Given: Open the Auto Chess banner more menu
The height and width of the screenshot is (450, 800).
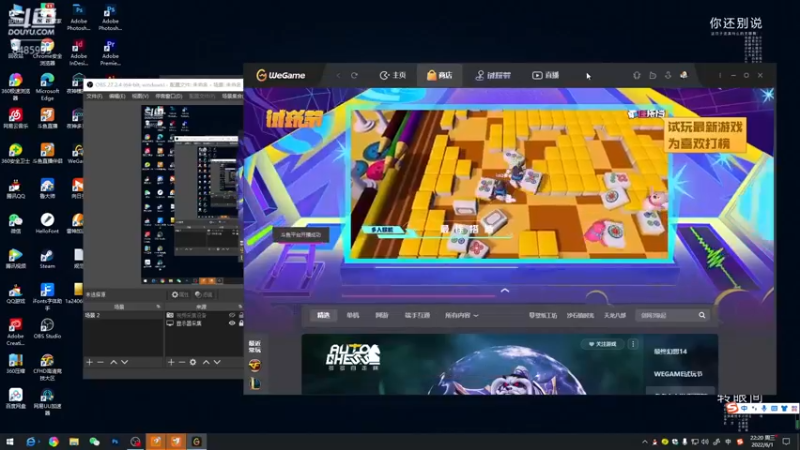Looking at the screenshot, I should point(633,344).
